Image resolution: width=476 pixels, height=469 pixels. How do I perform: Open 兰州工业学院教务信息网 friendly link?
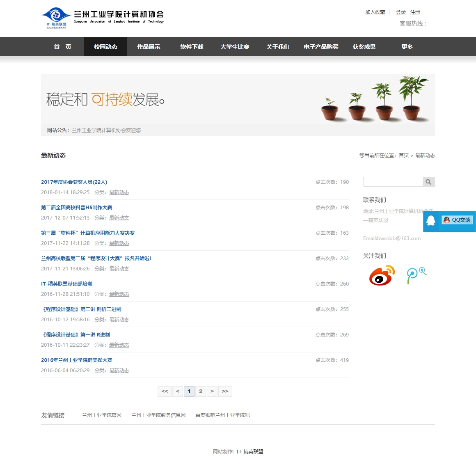[x=158, y=415]
